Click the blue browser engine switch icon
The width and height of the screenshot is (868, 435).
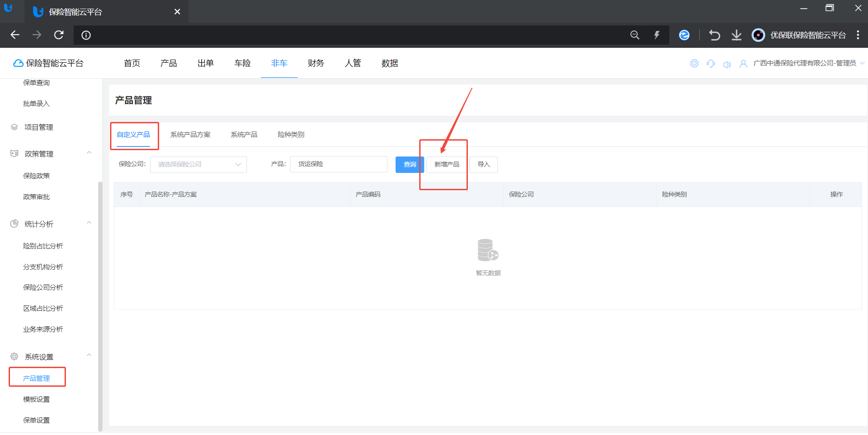point(684,35)
